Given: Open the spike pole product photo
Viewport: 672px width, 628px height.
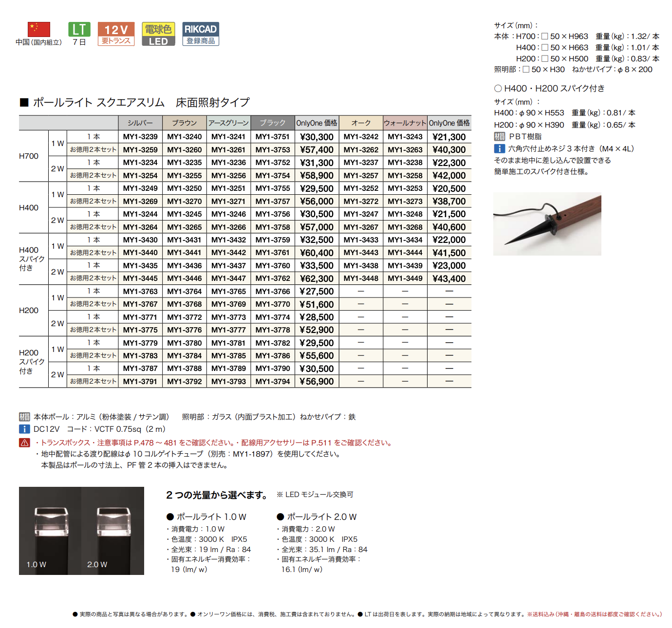Looking at the screenshot, I should 547,224.
